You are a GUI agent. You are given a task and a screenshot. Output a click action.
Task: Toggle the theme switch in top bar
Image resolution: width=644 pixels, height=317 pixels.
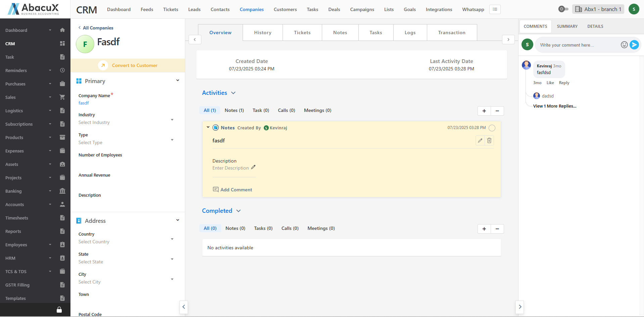tap(563, 9)
